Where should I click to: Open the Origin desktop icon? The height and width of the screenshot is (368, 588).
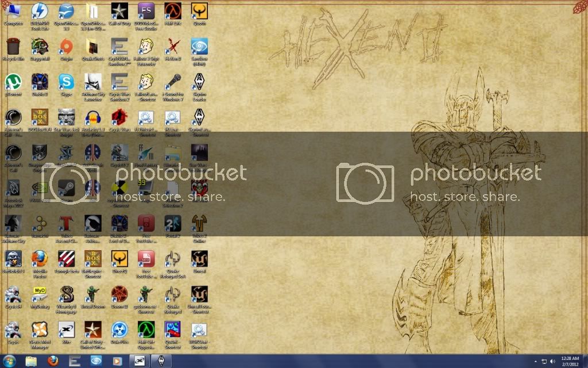coord(66,47)
